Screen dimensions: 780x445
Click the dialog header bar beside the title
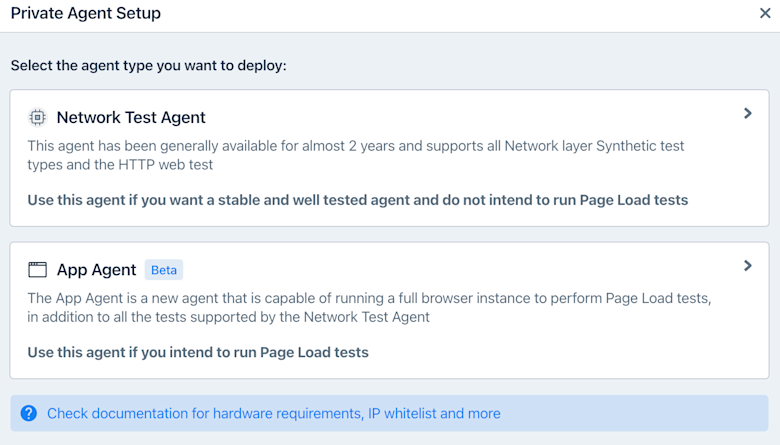(450, 14)
